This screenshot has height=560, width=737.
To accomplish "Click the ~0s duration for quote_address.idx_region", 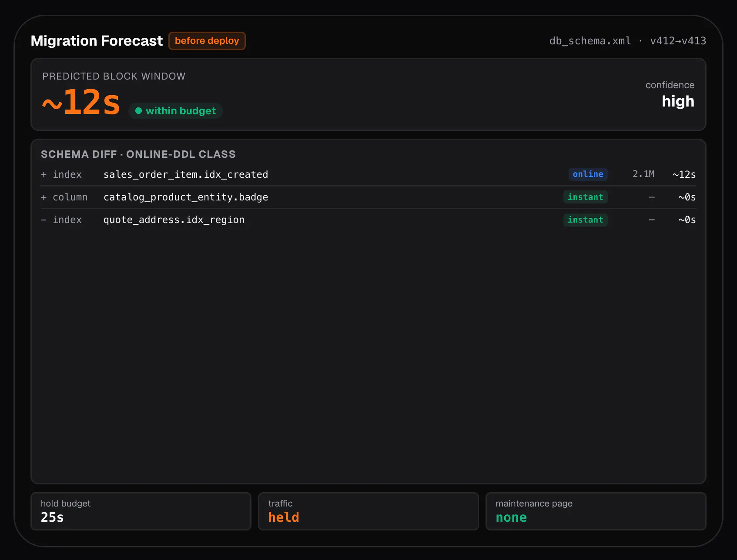I will click(687, 220).
